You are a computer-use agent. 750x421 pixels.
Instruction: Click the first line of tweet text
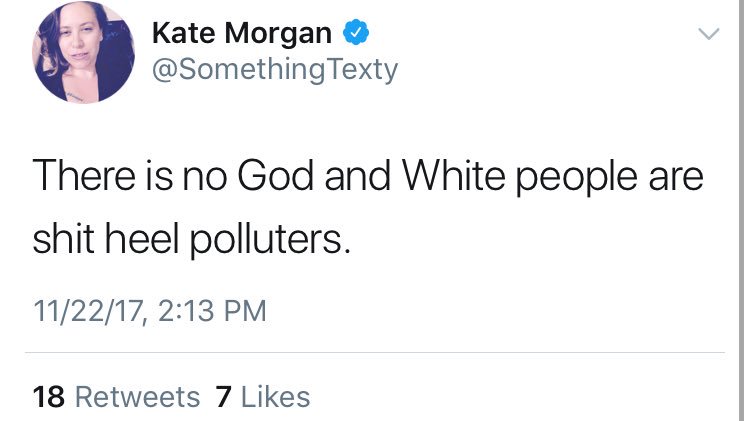[x=368, y=177]
